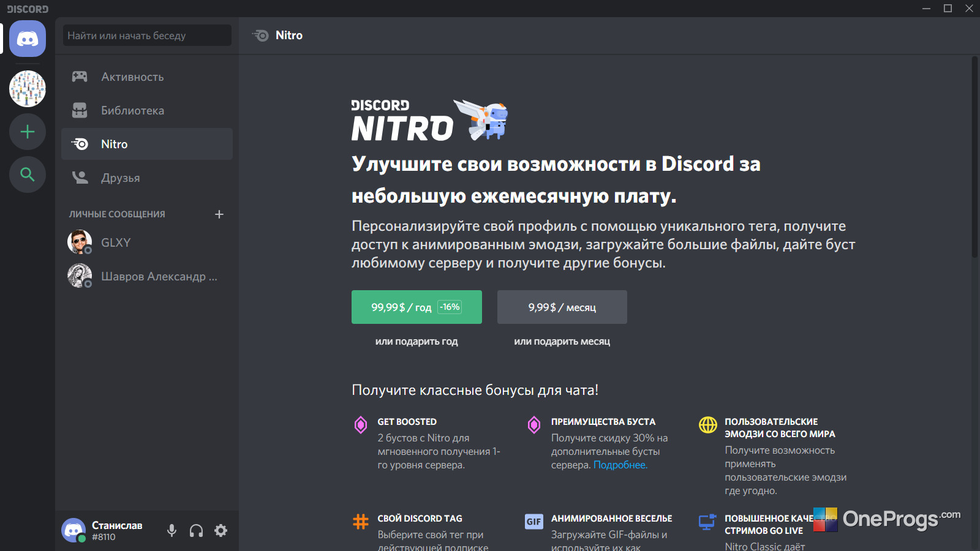Click the Преимущества буста gem icon

click(x=534, y=424)
